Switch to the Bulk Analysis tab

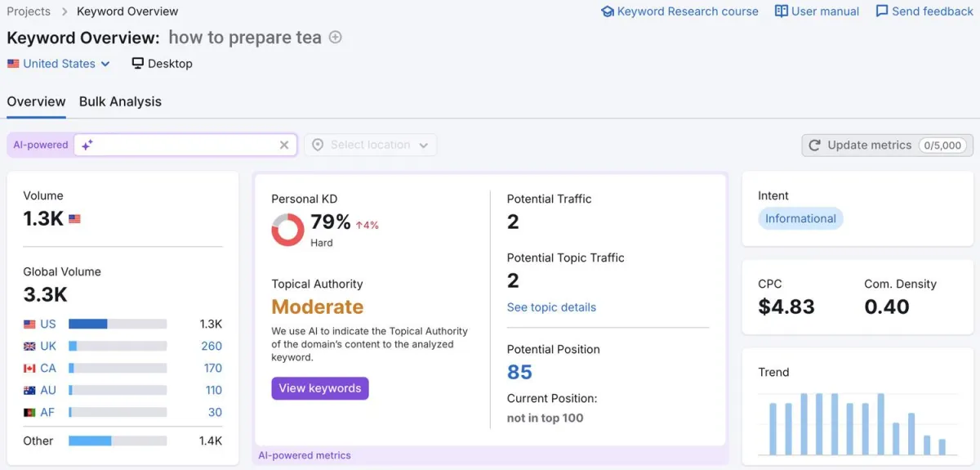click(120, 101)
